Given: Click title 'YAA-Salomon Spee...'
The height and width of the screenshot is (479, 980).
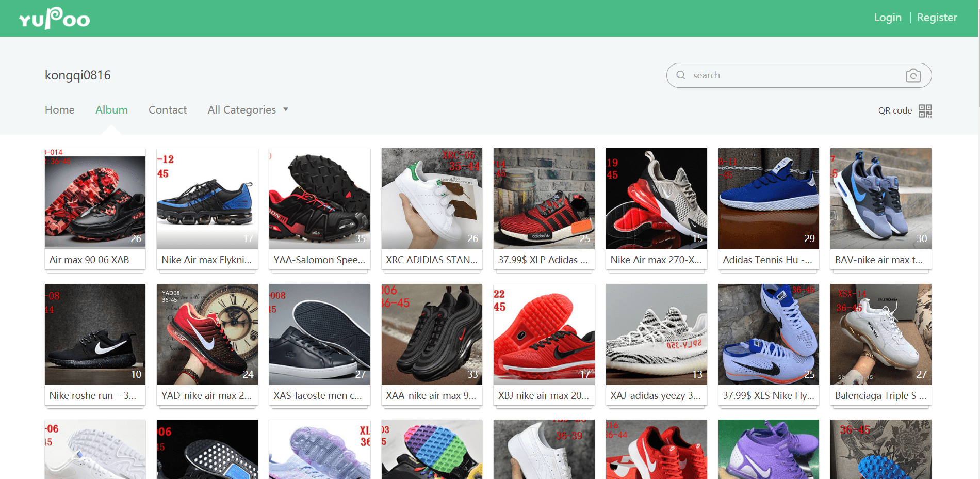Looking at the screenshot, I should point(319,260).
